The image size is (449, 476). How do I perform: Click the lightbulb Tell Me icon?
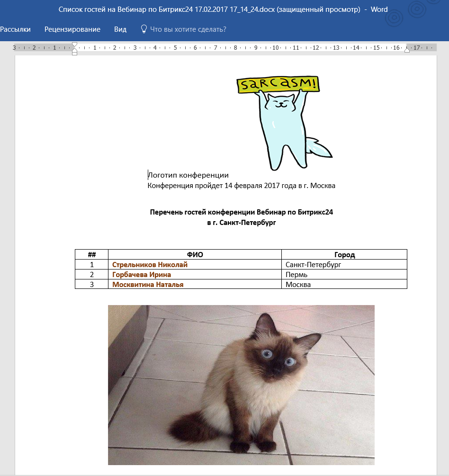[x=144, y=29]
